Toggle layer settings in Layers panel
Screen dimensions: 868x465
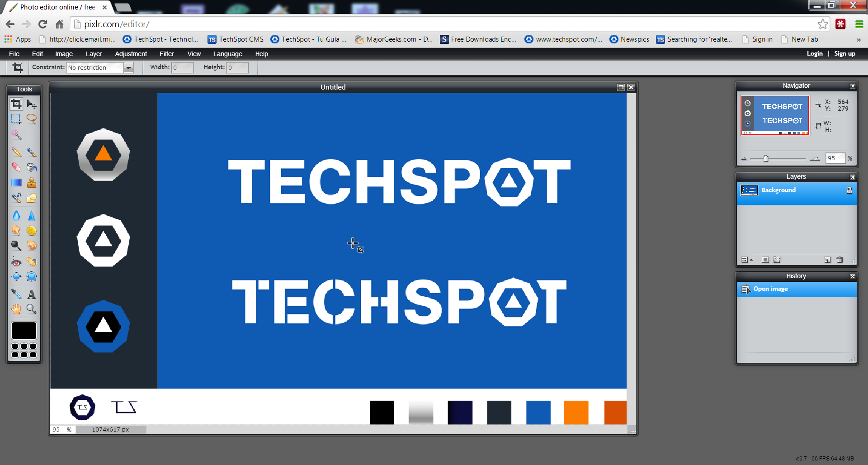tap(745, 260)
